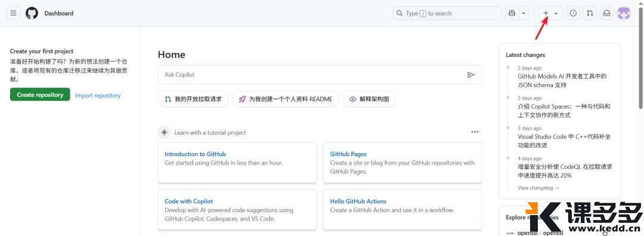Click the search box 'Type / to search'
This screenshot has height=236, width=644.
(447, 13)
